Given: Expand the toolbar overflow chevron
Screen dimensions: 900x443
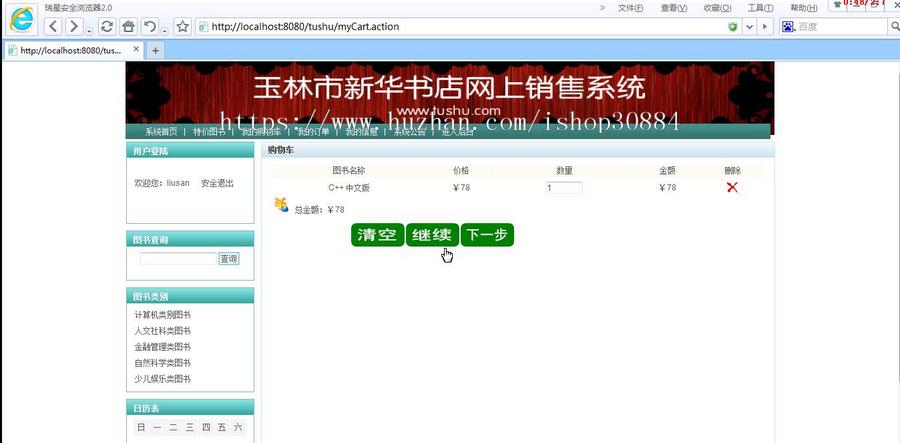Looking at the screenshot, I should coord(602,8).
